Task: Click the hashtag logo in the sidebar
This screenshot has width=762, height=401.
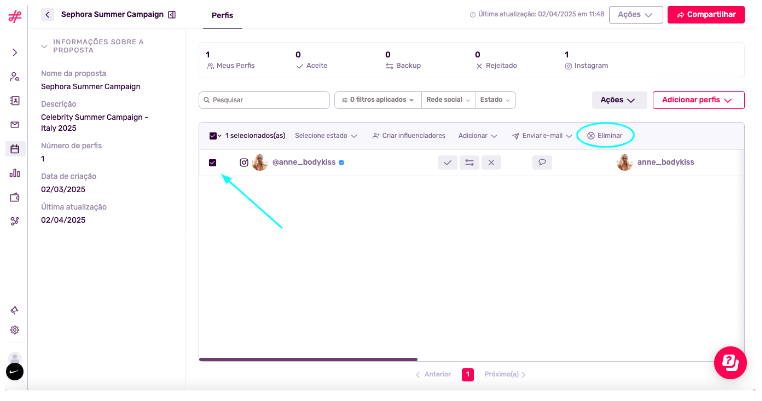Action: pos(15,17)
